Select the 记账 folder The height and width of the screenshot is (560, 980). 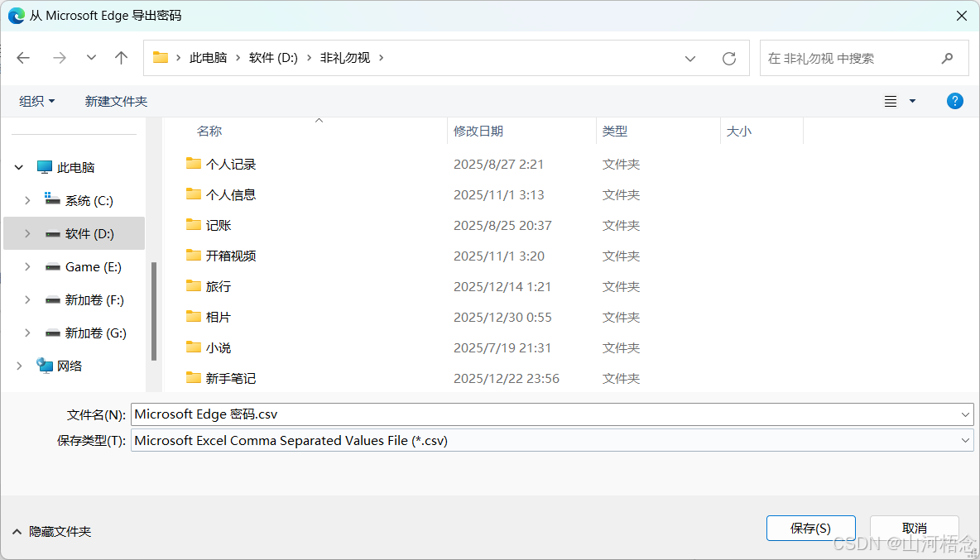[x=219, y=225]
